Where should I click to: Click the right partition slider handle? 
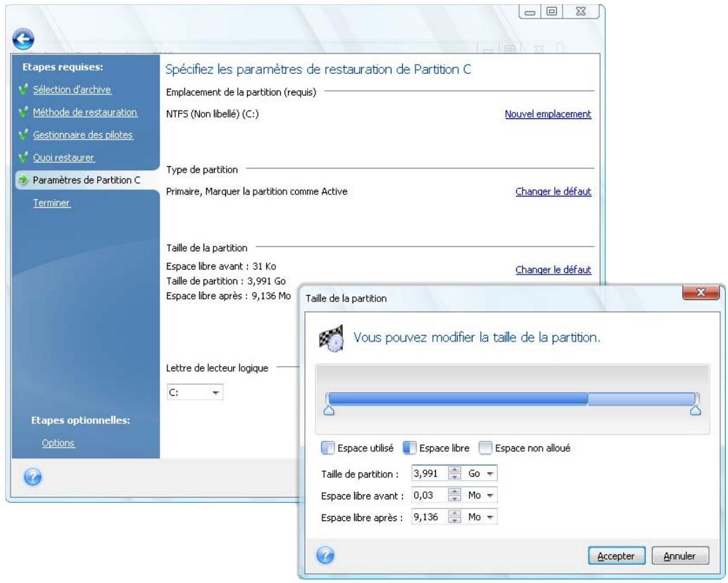click(x=695, y=410)
